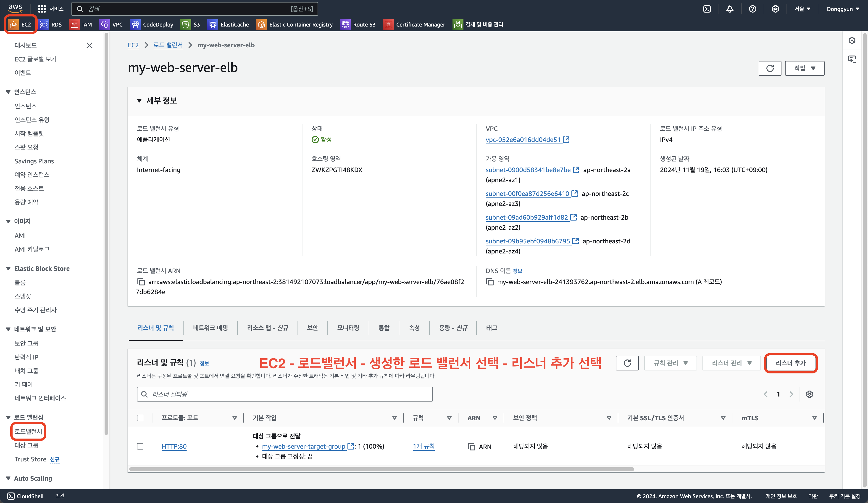Click the notifications bell icon
The width and height of the screenshot is (868, 503).
point(729,9)
